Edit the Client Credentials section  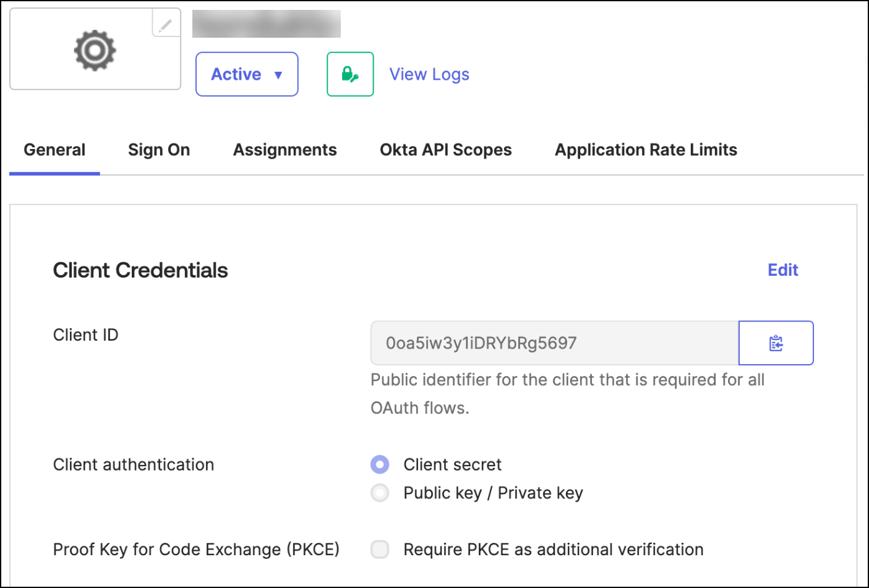point(782,270)
